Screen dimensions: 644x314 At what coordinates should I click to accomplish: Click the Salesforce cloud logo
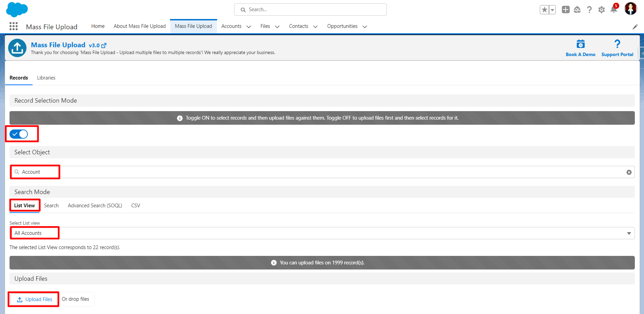(x=17, y=10)
